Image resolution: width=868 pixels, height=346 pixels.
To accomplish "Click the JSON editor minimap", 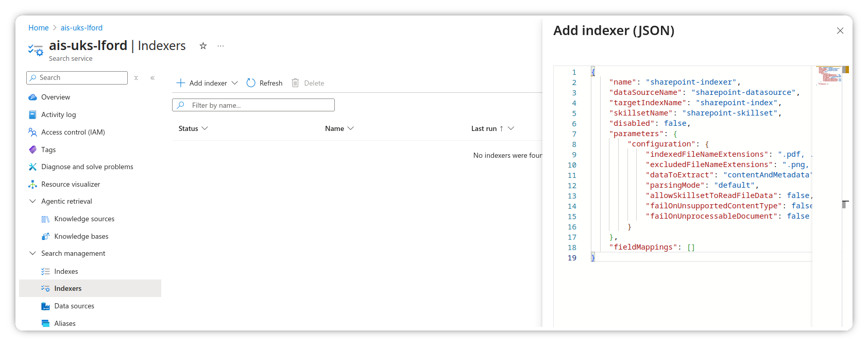I will click(829, 75).
